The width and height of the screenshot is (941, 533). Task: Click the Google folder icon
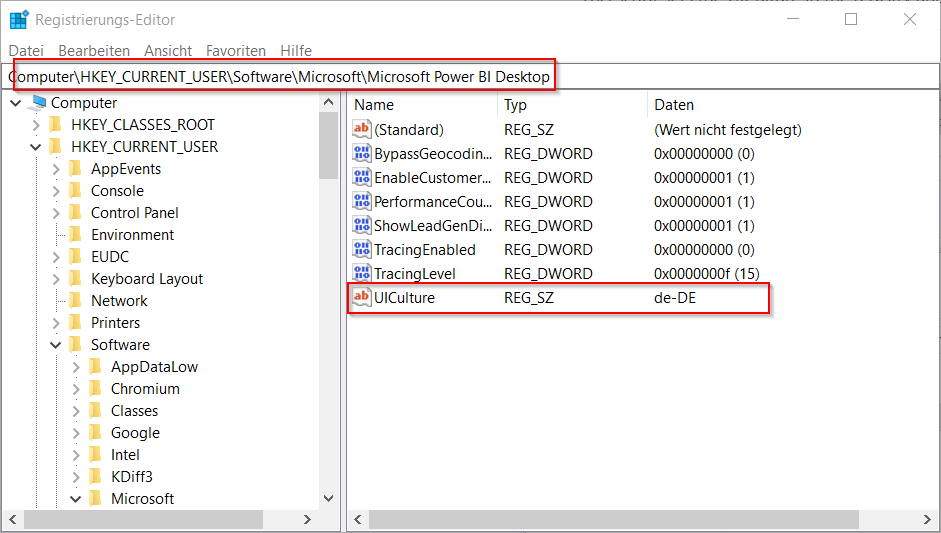click(95, 433)
